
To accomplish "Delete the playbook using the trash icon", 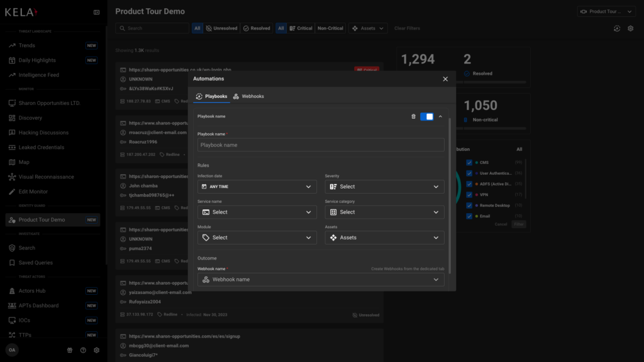I will [414, 116].
